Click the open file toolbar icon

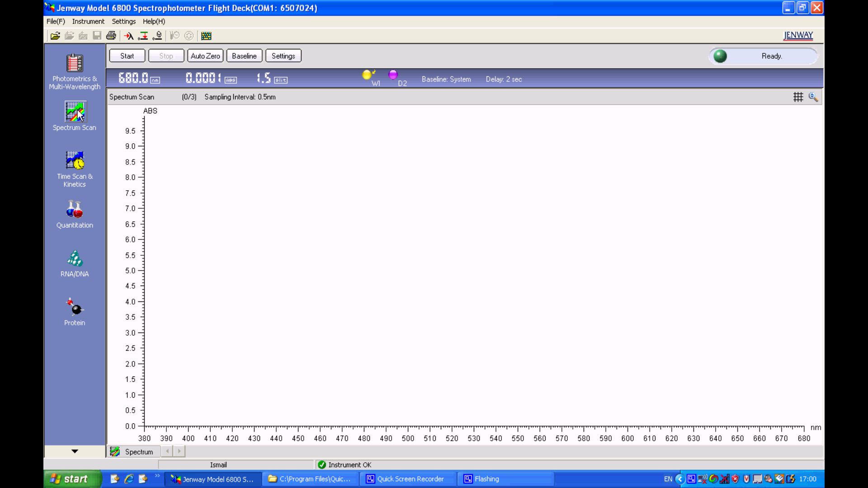click(55, 36)
